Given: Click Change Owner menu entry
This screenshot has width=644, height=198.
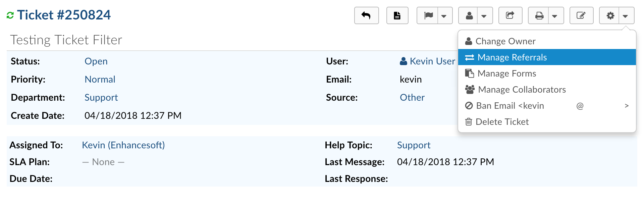Looking at the screenshot, I should coord(505,41).
